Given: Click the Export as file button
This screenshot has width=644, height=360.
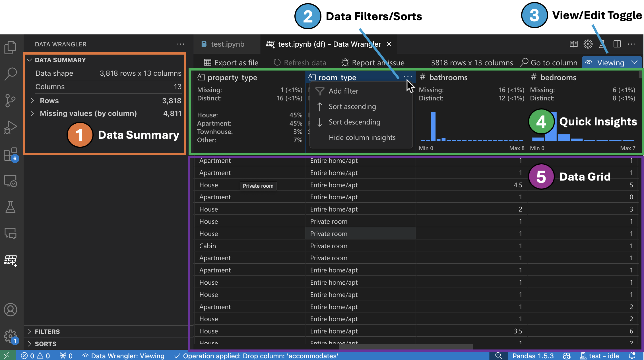Looking at the screenshot, I should [x=230, y=62].
